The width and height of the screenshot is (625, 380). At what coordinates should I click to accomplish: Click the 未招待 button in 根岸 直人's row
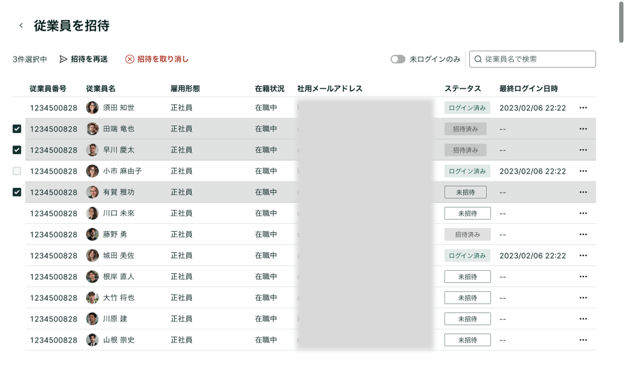pos(467,277)
